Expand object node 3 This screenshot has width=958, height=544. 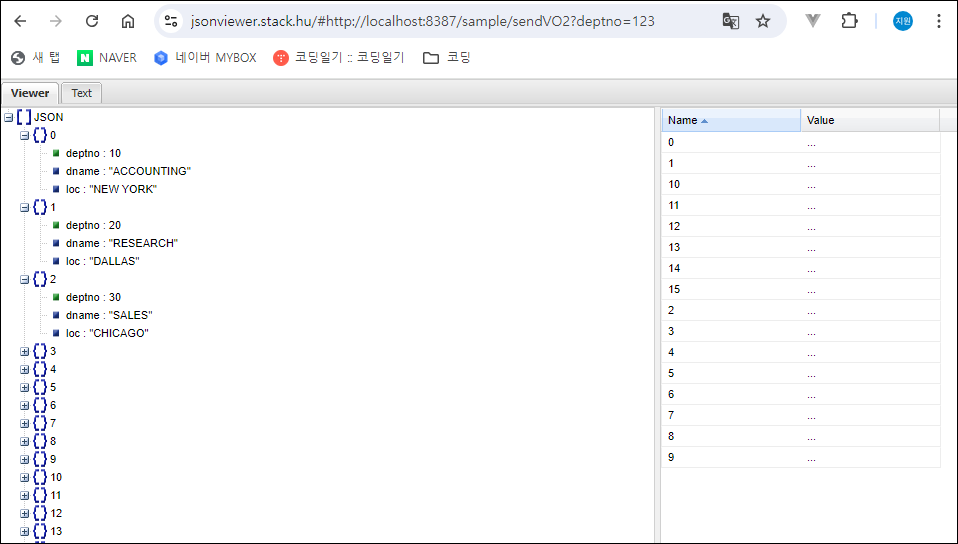(24, 351)
